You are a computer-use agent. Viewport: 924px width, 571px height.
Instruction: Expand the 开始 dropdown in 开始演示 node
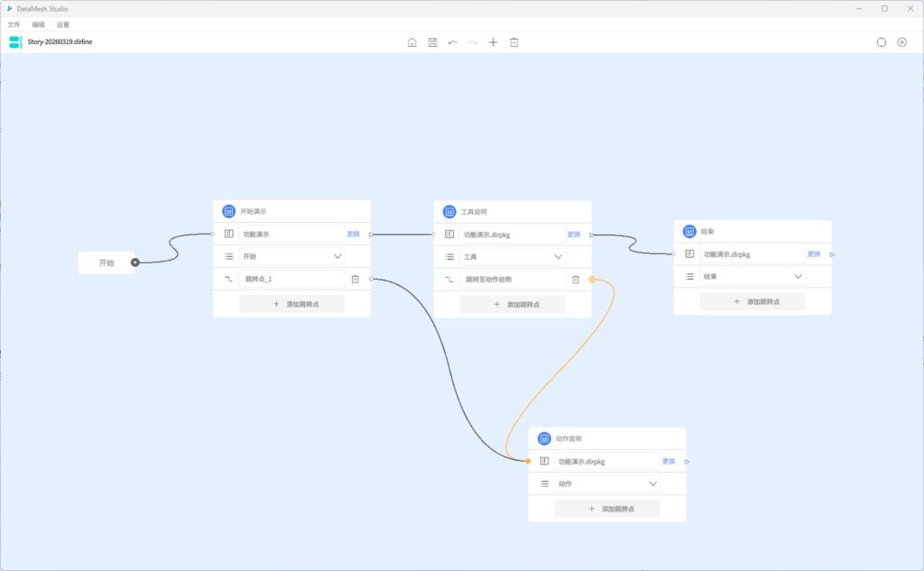(x=337, y=257)
